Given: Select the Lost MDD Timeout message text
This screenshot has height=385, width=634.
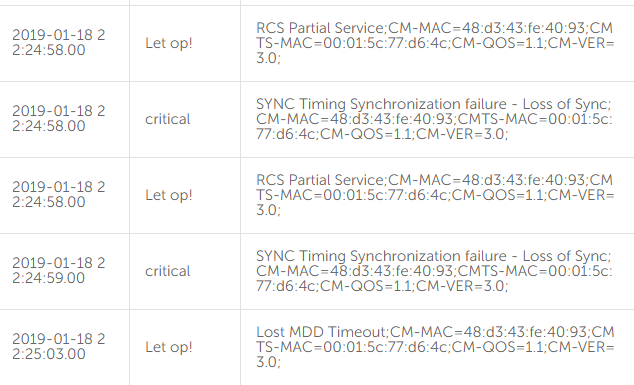Looking at the screenshot, I should click(435, 347).
